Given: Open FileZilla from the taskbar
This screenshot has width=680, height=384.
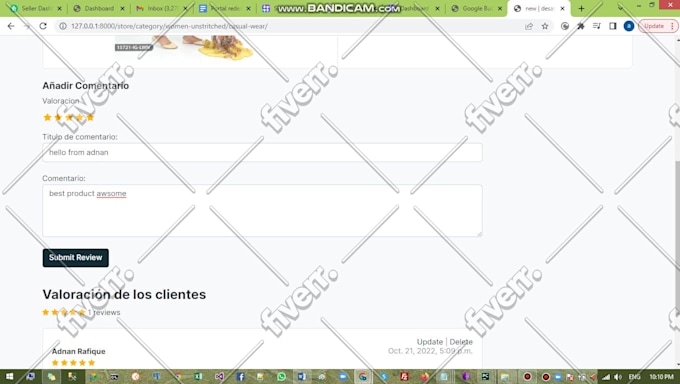Looking at the screenshot, I should [x=404, y=377].
